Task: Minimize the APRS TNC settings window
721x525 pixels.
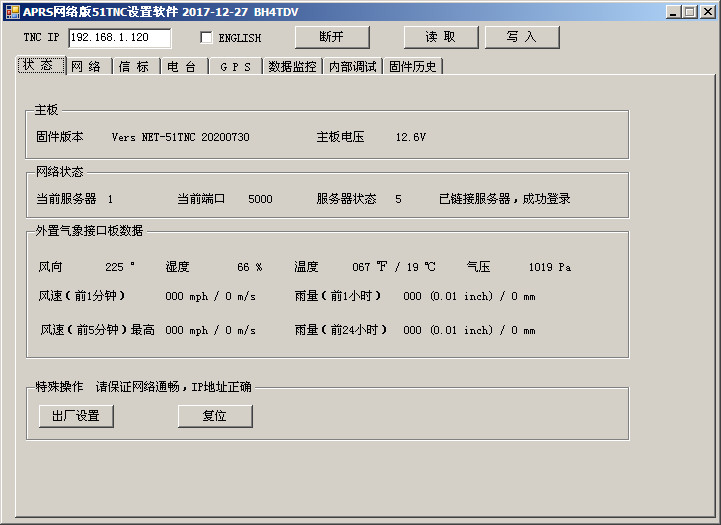Action: [x=673, y=11]
